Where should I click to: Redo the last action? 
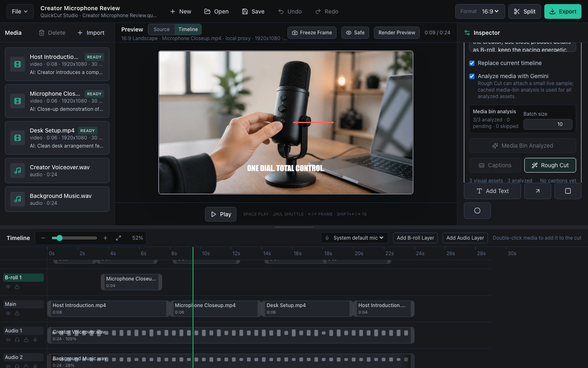coord(327,11)
